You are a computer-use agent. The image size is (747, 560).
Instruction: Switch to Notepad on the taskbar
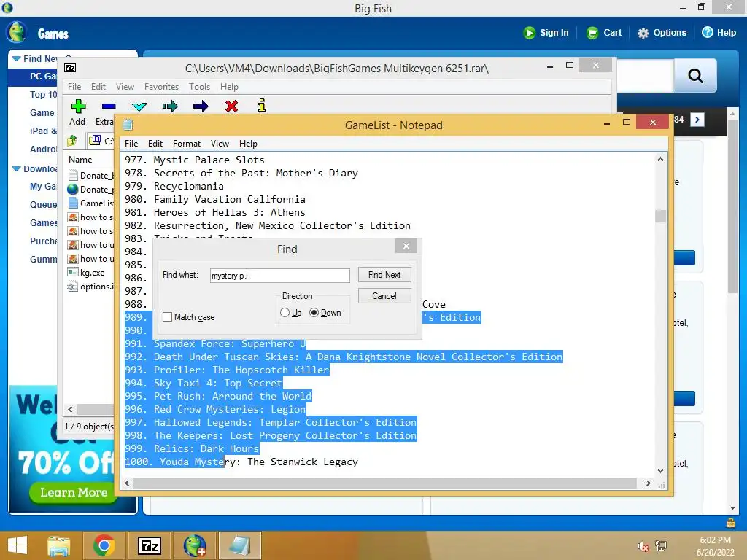(239, 545)
